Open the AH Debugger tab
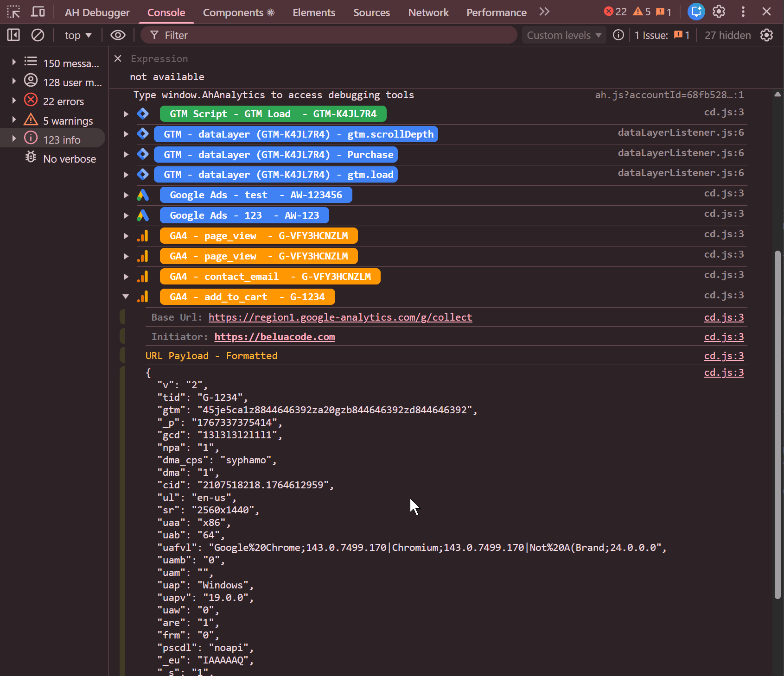784x676 pixels. (x=97, y=13)
